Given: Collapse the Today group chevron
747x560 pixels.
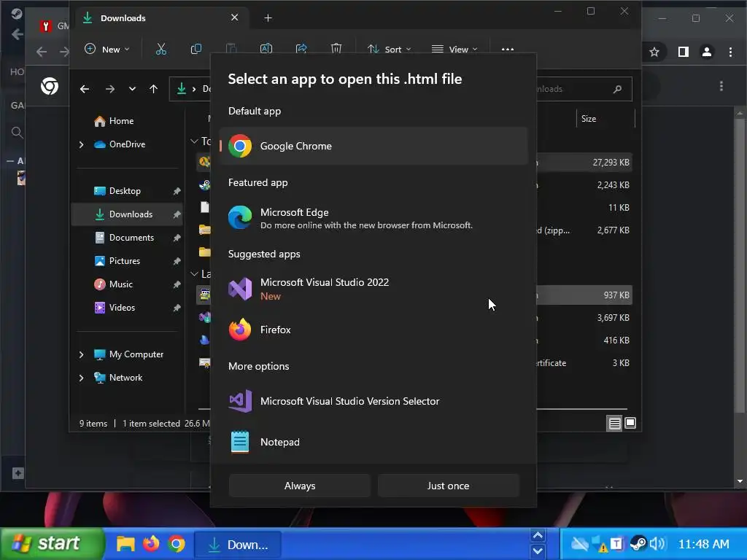Looking at the screenshot, I should [194, 141].
